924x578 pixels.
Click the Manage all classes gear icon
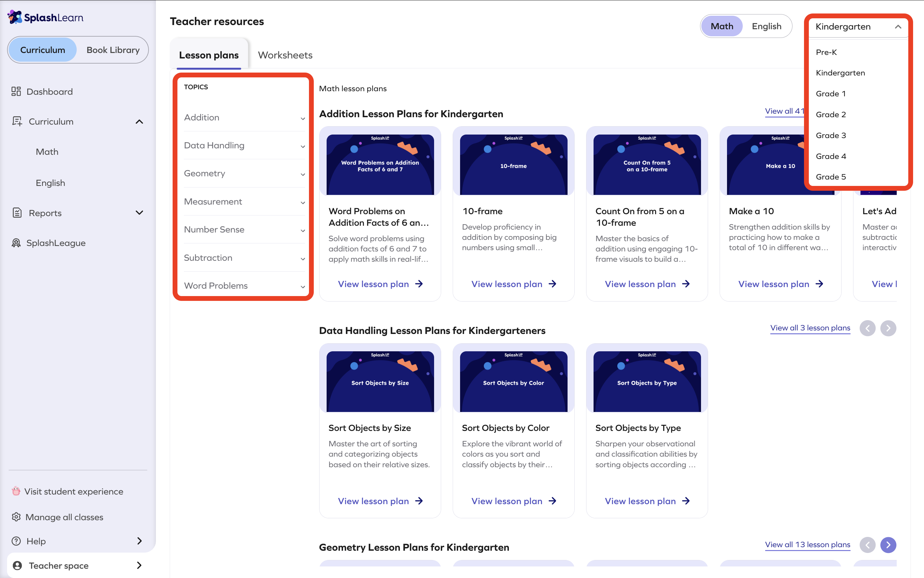[x=16, y=517]
